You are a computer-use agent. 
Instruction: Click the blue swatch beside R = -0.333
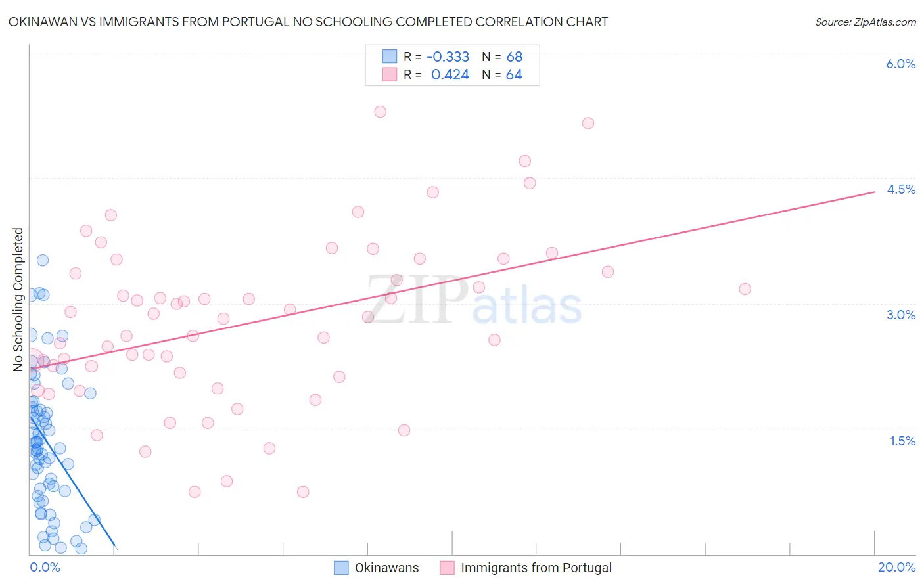[390, 56]
